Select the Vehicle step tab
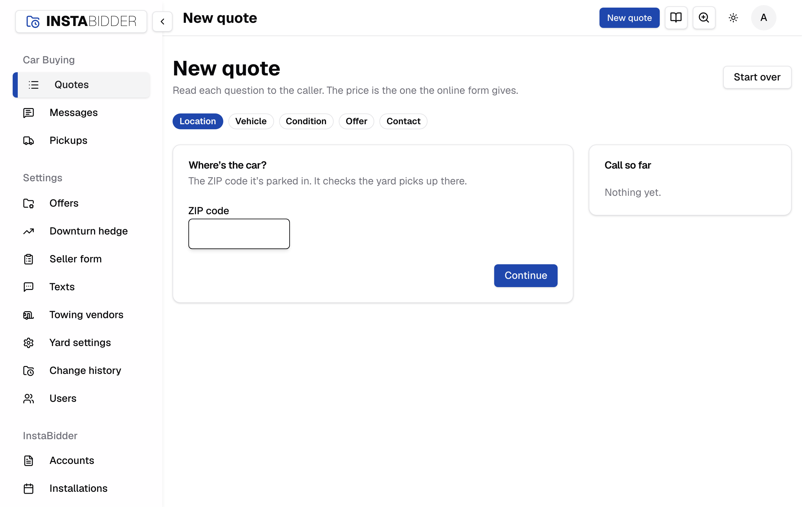 click(x=251, y=121)
